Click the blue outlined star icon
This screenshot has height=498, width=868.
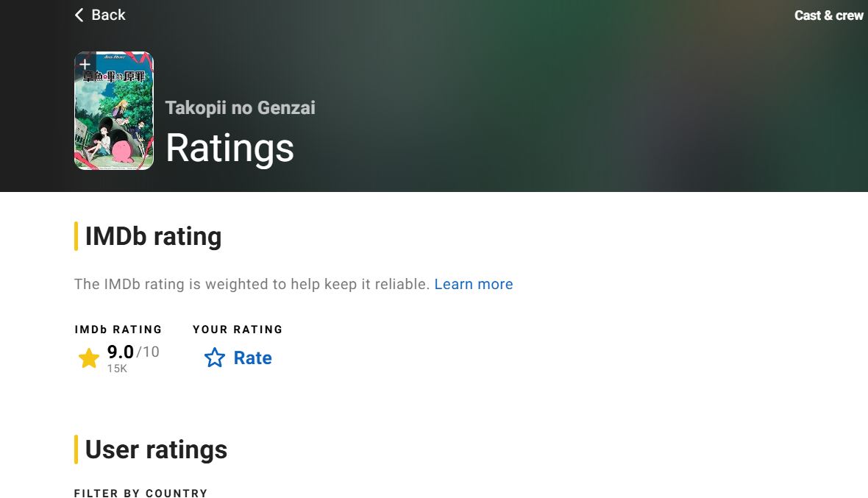[215, 358]
